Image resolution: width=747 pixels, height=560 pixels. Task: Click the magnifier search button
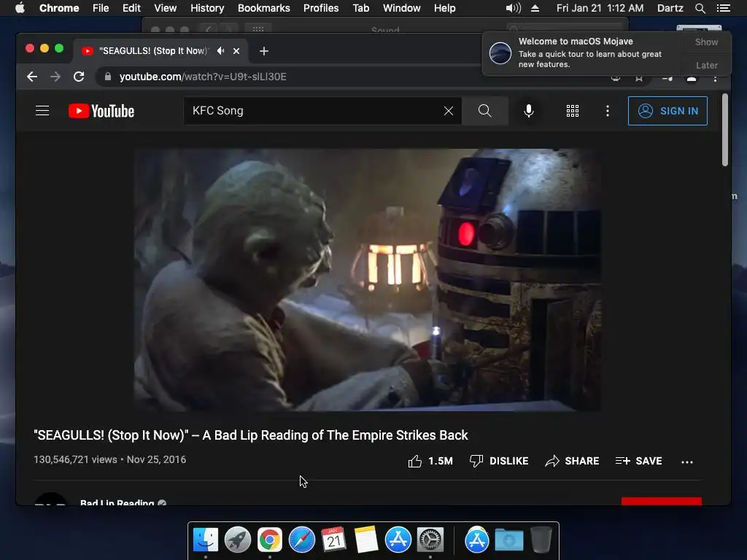(484, 111)
